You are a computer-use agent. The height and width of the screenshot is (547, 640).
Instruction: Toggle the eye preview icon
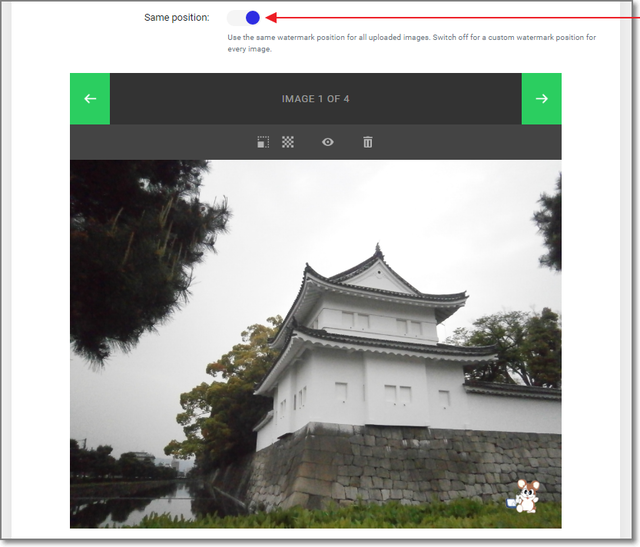click(327, 142)
